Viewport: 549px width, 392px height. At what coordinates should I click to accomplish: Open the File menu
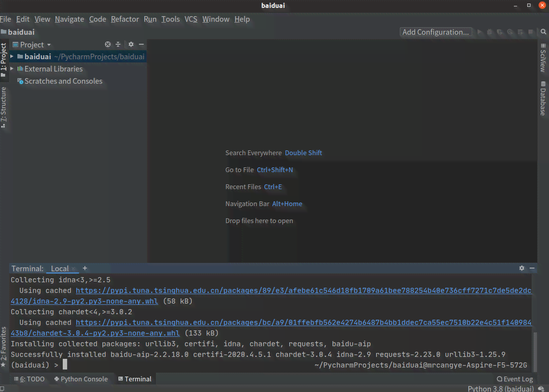(6, 19)
